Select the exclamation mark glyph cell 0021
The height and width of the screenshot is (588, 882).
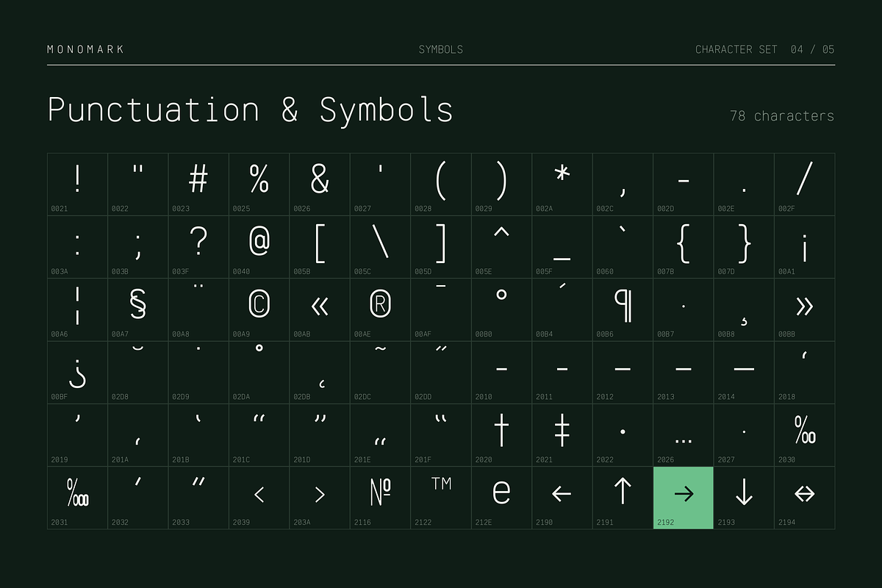pos(77,184)
